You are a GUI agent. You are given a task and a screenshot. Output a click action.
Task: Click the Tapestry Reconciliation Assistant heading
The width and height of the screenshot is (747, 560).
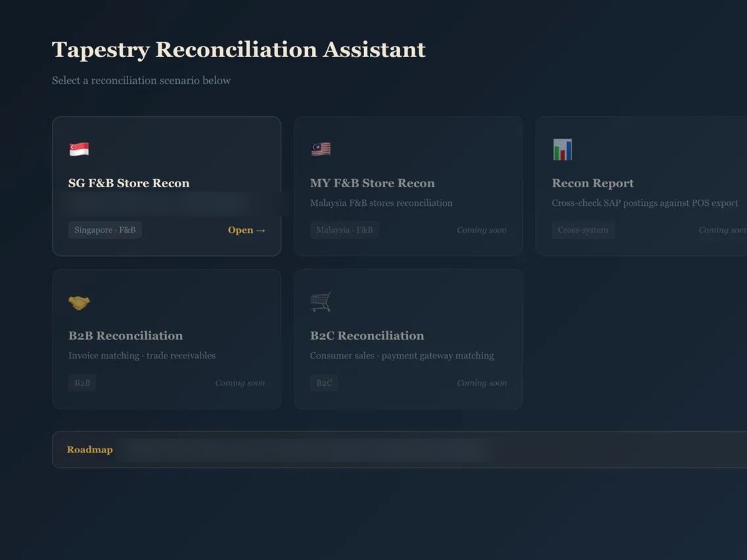pyautogui.click(x=239, y=50)
